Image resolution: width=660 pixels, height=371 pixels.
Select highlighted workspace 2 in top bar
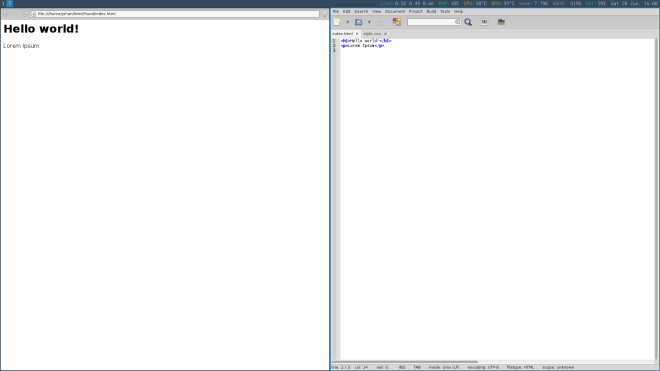pyautogui.click(x=9, y=3)
